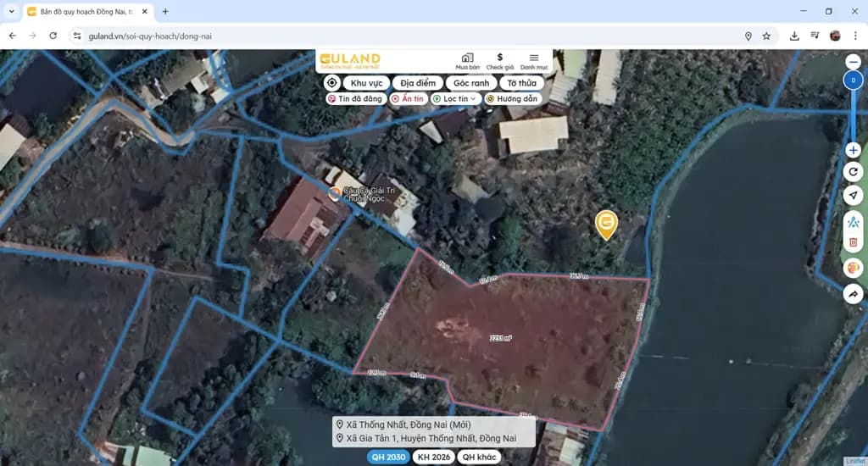Open the Mua bán listings icon

(x=467, y=61)
